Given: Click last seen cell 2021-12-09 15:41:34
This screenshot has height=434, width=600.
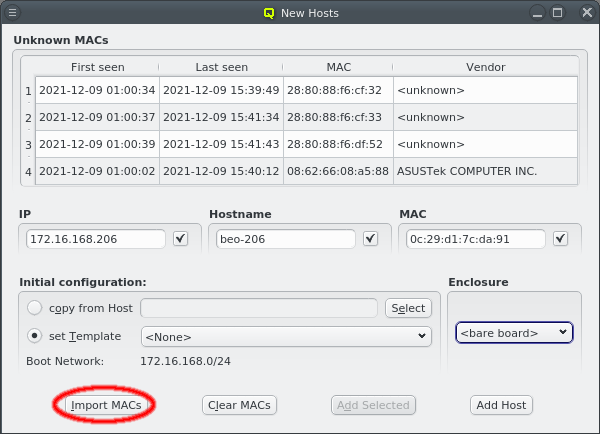Looking at the screenshot, I should [221, 117].
